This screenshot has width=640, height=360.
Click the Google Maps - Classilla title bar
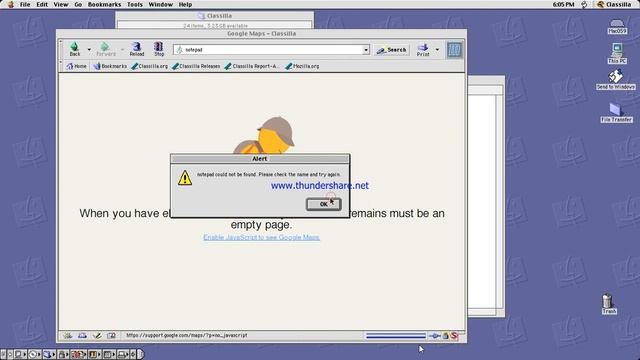(261, 33)
